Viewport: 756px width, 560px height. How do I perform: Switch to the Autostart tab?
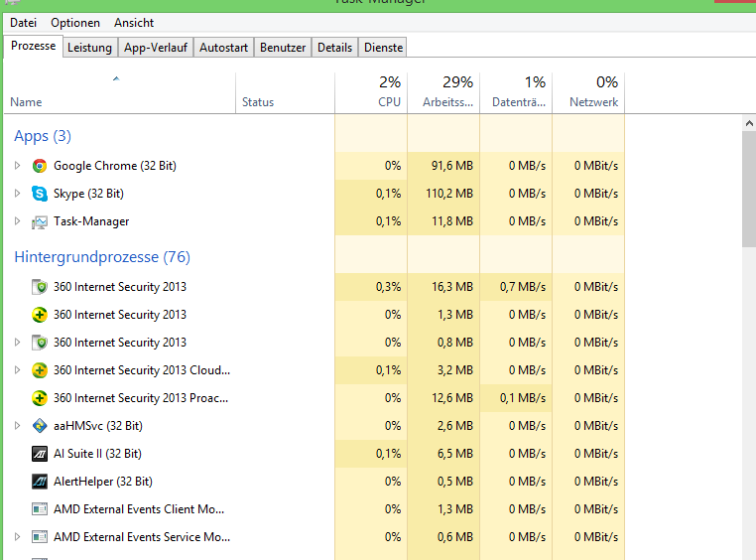click(x=223, y=48)
